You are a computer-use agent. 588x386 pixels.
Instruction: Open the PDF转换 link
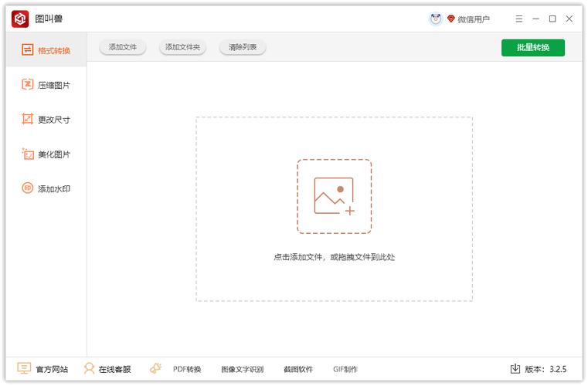coord(187,370)
